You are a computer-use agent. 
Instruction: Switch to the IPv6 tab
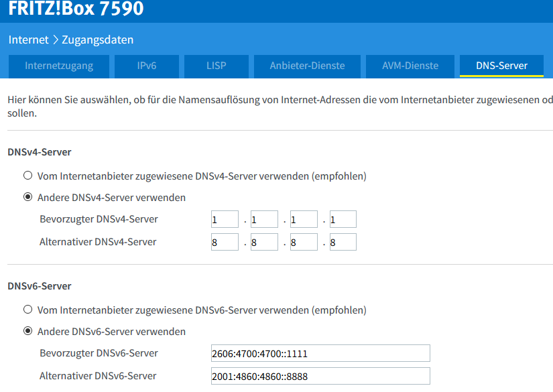pos(147,66)
